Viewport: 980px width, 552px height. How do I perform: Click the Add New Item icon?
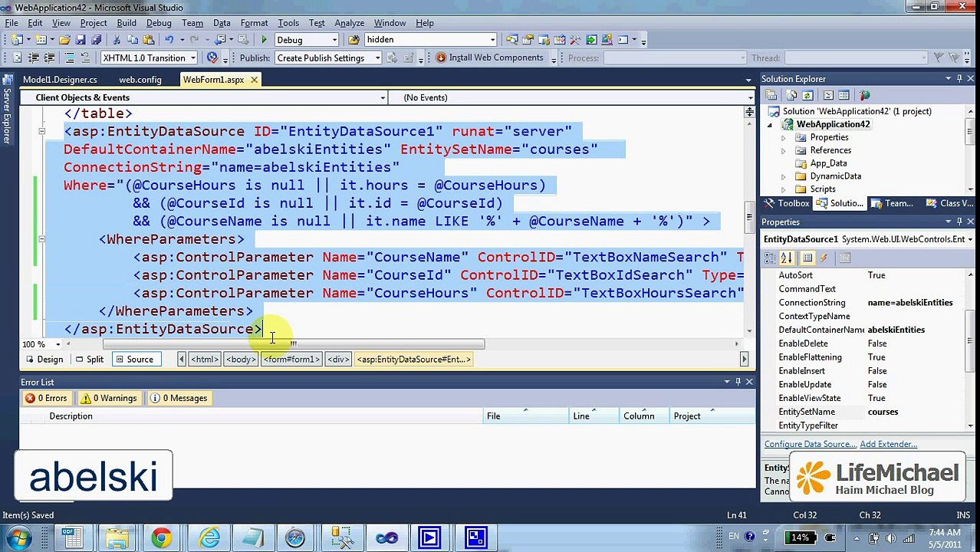pos(40,40)
